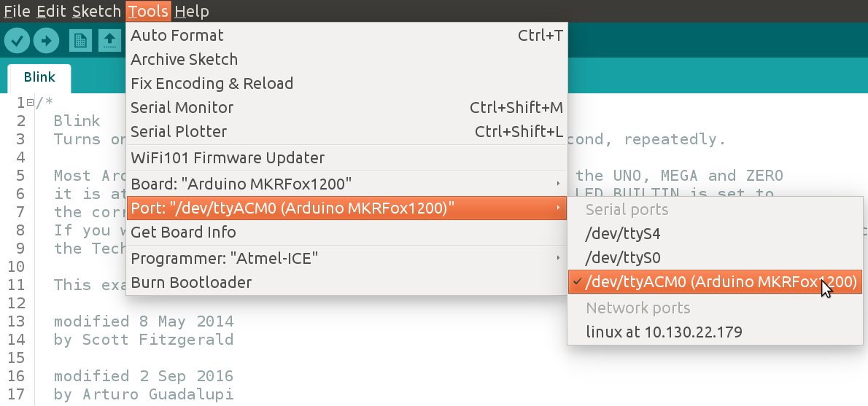Image resolution: width=868 pixels, height=406 pixels.
Task: Choose Fix Encoding & Reload
Action: tap(346, 84)
